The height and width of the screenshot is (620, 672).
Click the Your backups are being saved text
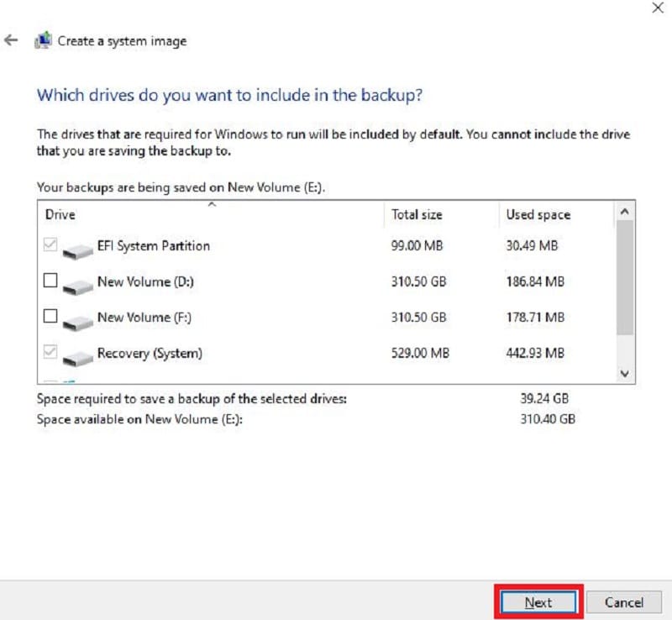click(x=181, y=187)
